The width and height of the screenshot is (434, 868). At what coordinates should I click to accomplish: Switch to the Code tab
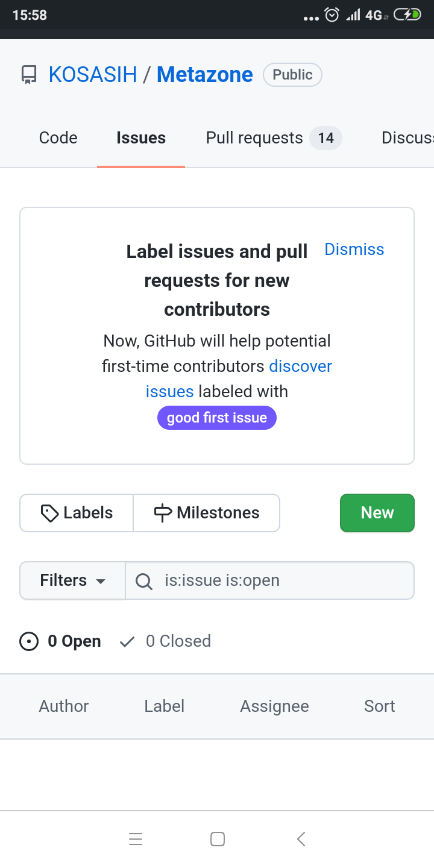click(x=58, y=138)
